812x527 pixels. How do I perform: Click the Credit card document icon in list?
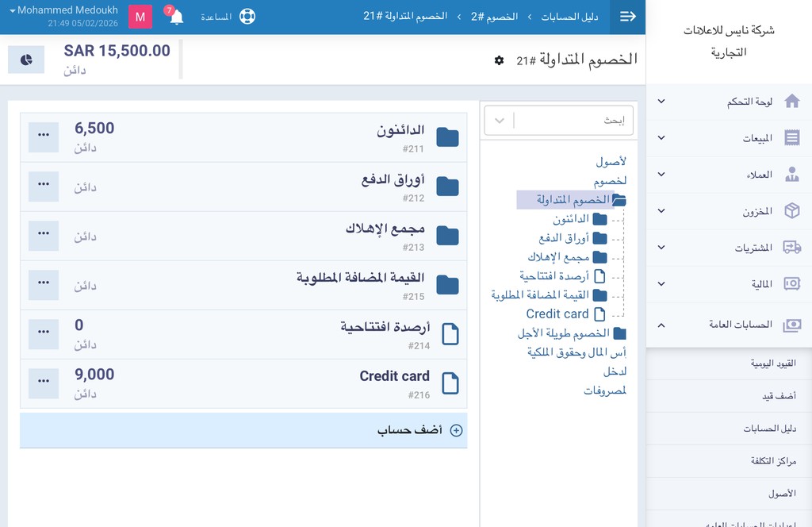click(x=450, y=383)
